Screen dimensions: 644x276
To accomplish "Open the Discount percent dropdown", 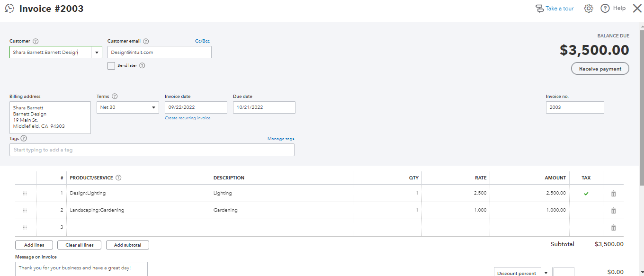I will 546,273.
